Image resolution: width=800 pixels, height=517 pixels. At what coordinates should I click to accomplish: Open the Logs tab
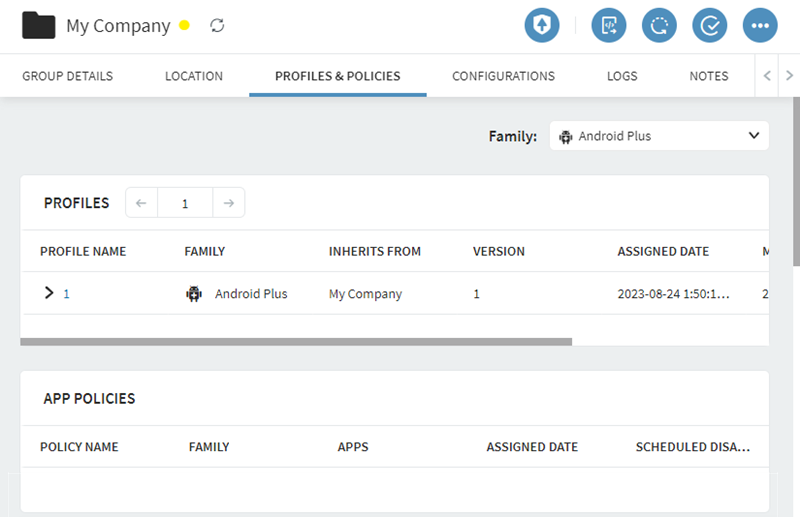coord(622,76)
